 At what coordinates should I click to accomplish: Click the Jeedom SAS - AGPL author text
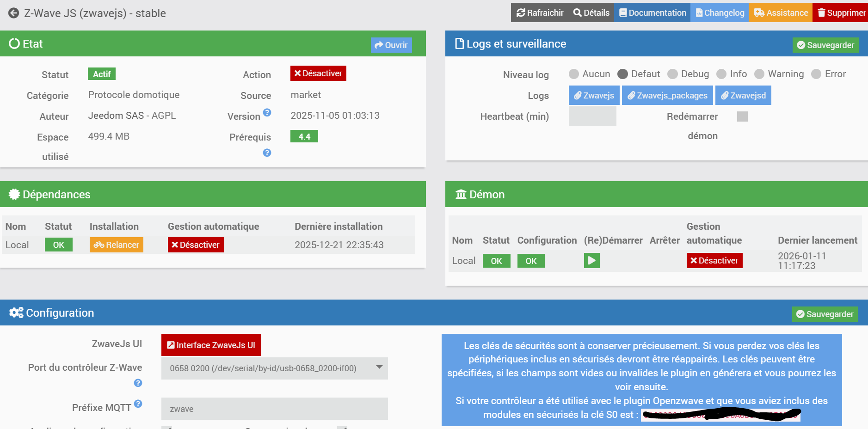[132, 116]
